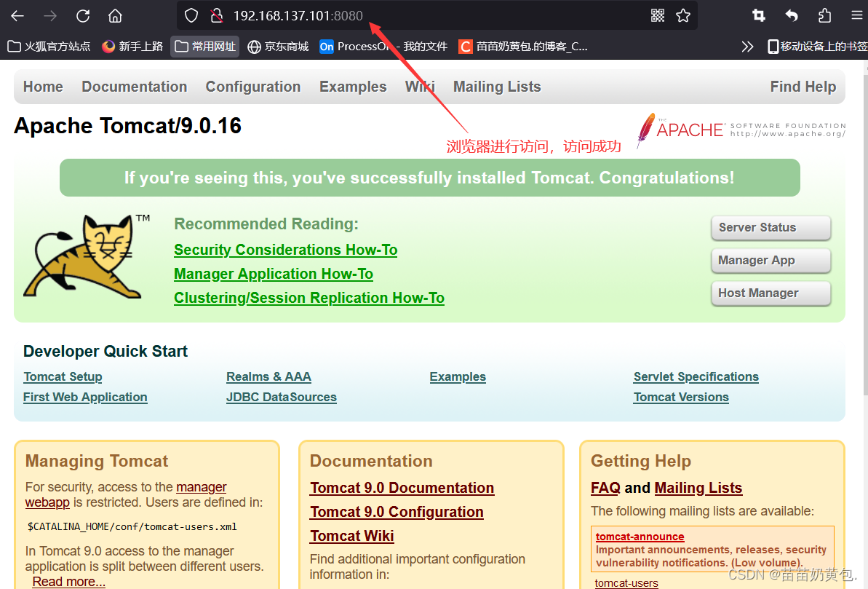This screenshot has width=868, height=589.
Task: Open Tomcat 9.0 Configuration link
Action: [x=397, y=512]
